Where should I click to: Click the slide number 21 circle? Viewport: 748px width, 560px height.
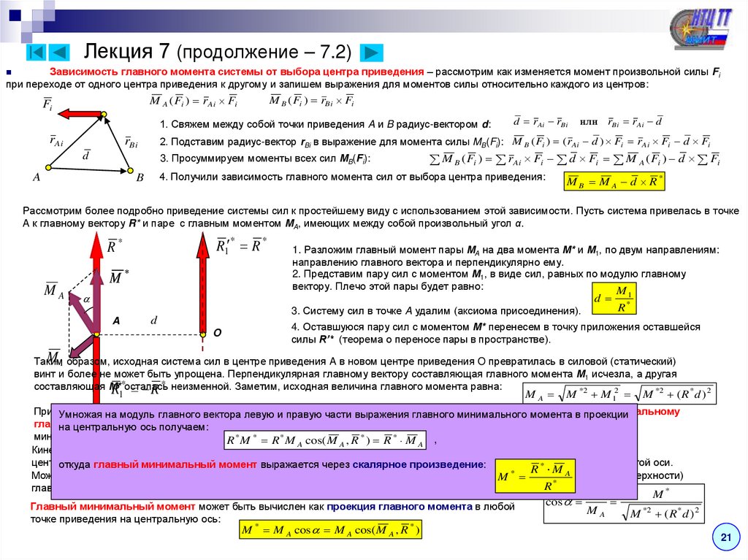(x=725, y=537)
